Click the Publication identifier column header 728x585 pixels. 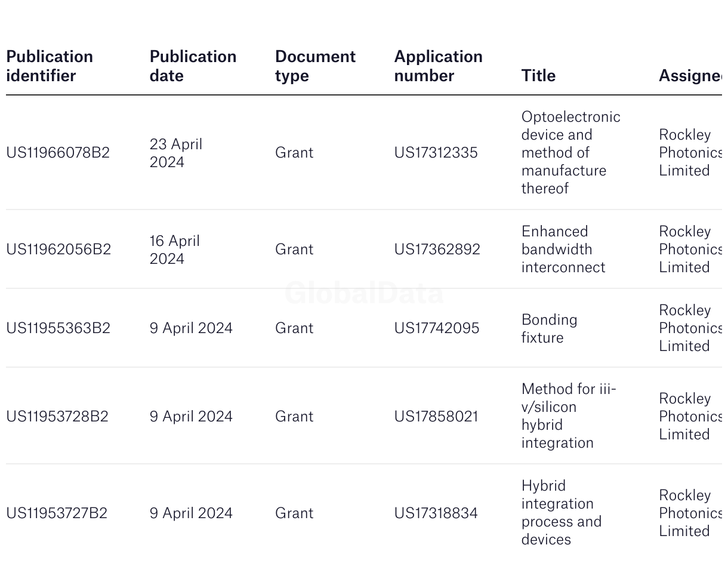(50, 66)
